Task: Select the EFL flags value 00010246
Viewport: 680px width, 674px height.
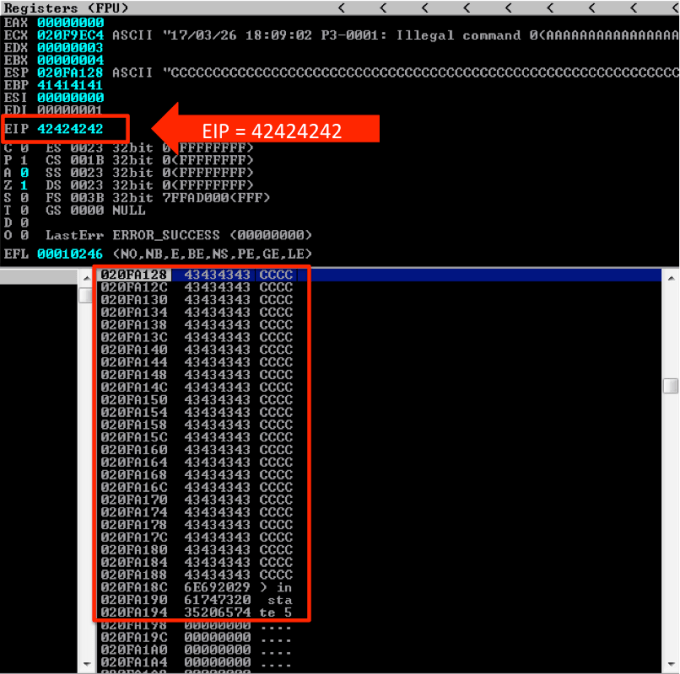Action: pos(69,254)
